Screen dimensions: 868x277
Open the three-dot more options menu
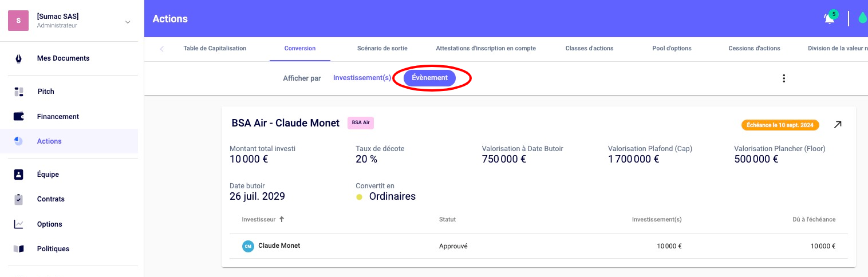pos(784,78)
